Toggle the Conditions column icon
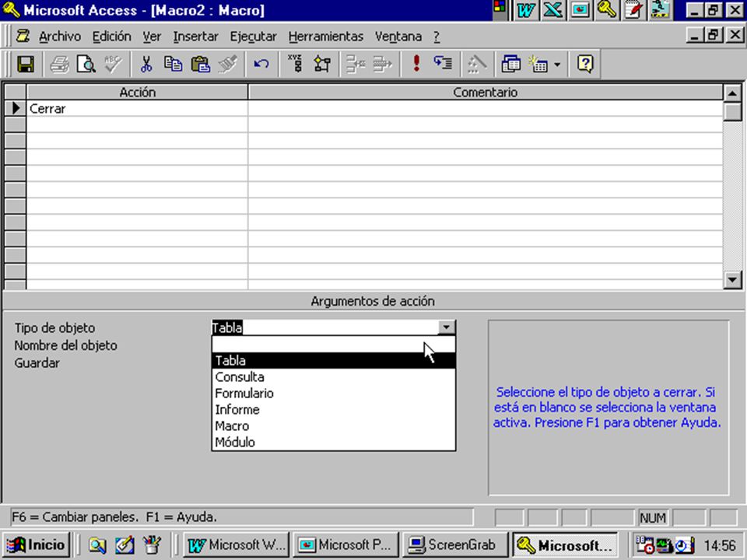This screenshot has width=747, height=560. pos(322,64)
